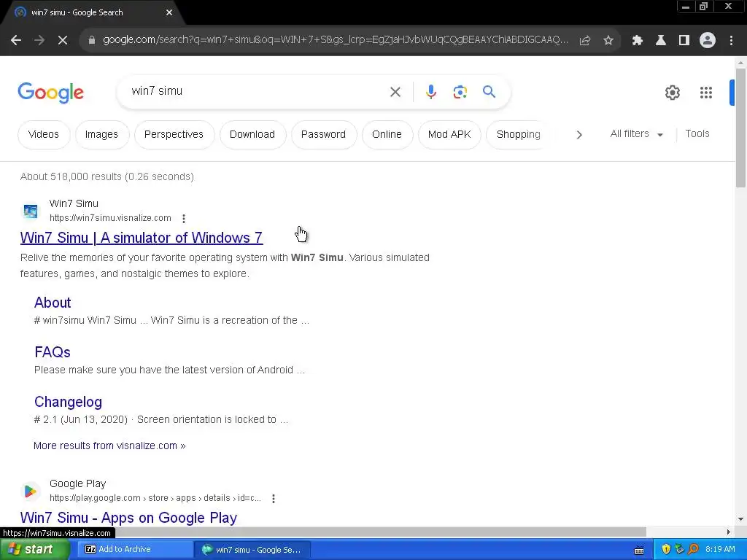Select the Mod APK filter chip
This screenshot has height=560, width=747.
[x=449, y=135]
